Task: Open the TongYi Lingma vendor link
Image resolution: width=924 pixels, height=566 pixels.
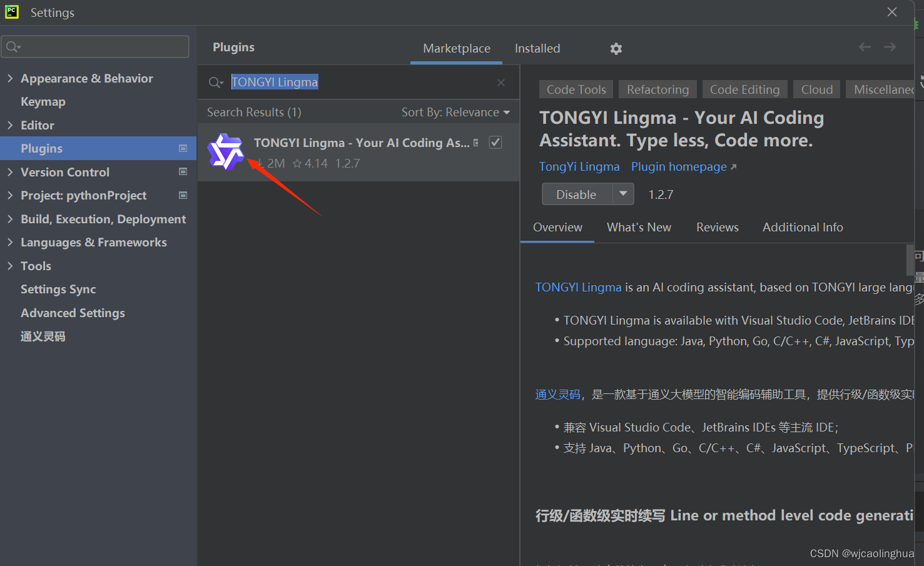Action: [579, 167]
